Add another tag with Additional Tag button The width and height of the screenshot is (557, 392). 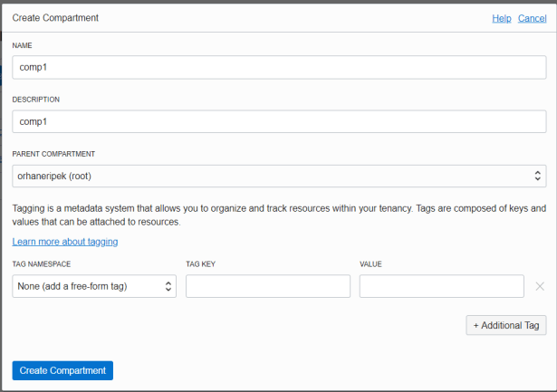pyautogui.click(x=506, y=325)
